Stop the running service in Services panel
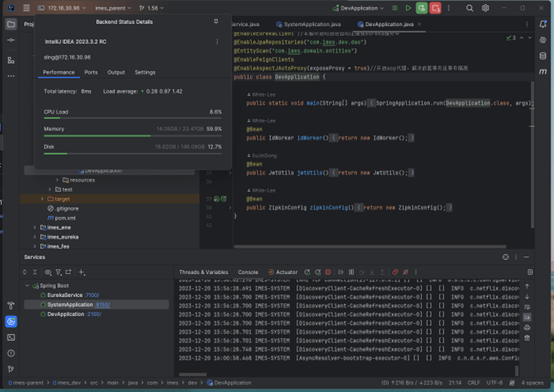The width and height of the screenshot is (554, 392). click(328, 272)
